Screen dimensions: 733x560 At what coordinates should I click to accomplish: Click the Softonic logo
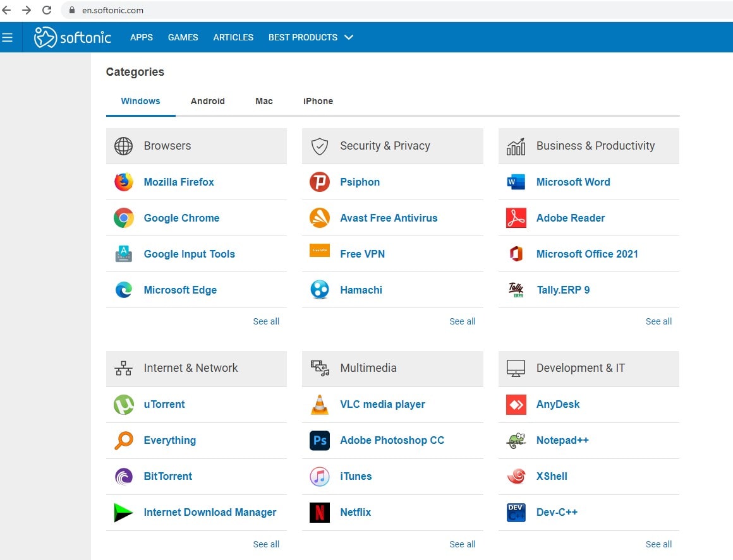click(x=71, y=37)
